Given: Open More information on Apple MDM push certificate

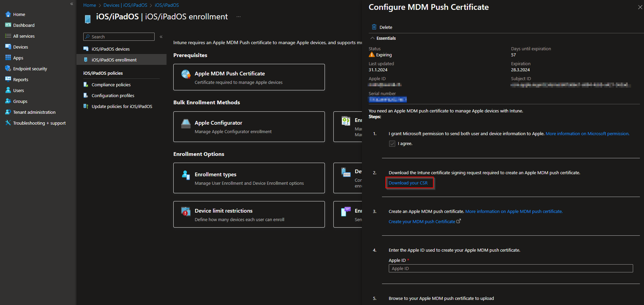Looking at the screenshot, I should point(514,211).
